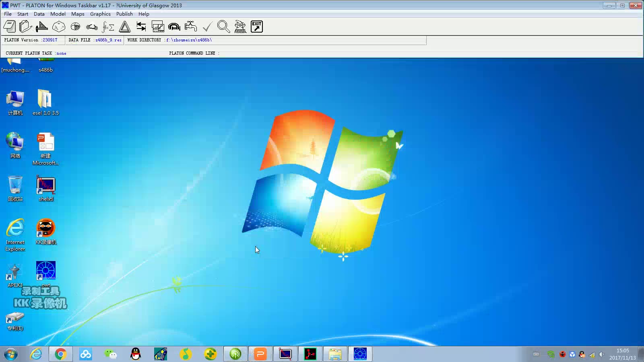The image size is (644, 362).
Task: Click the notepad icon in PLATON toolbar
Action: [x=10, y=27]
